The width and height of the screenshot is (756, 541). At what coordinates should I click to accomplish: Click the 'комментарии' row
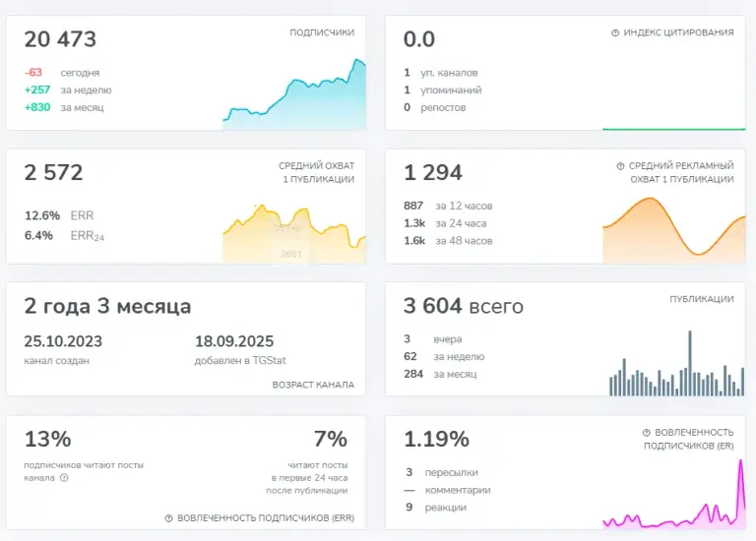pyautogui.click(x=447, y=490)
